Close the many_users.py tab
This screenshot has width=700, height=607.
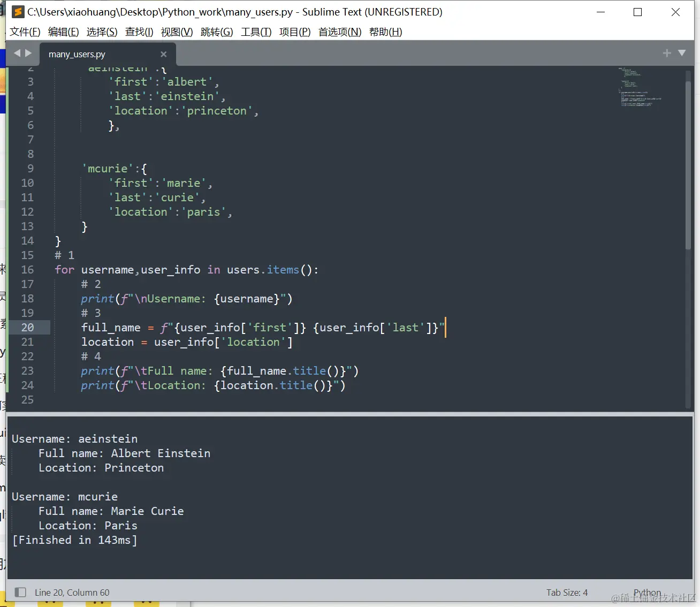tap(164, 54)
